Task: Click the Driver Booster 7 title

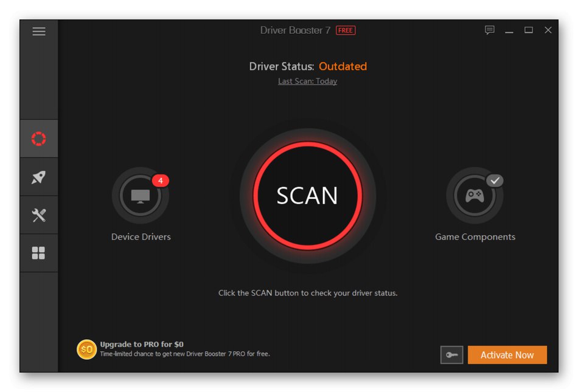Action: click(295, 30)
